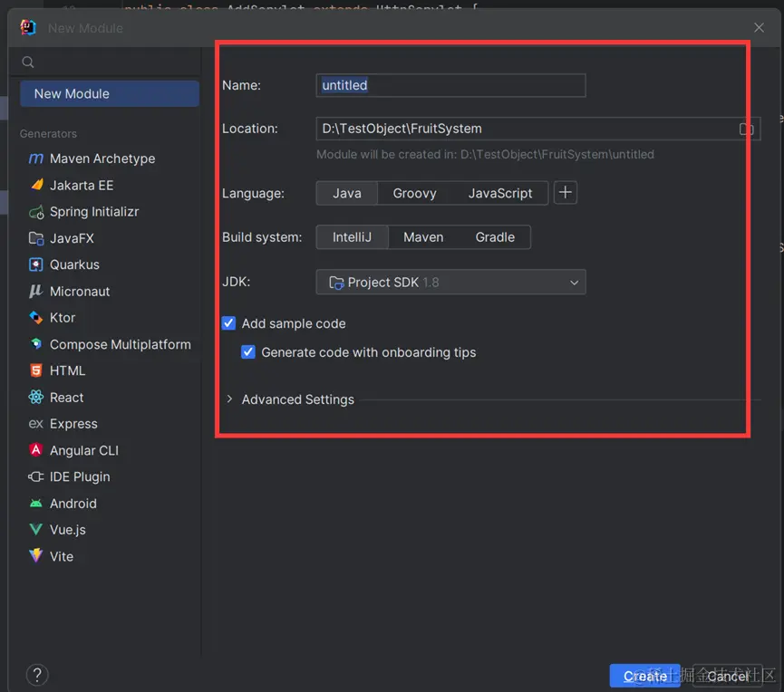The image size is (784, 692).
Task: Select Maven Archetype generator entry
Action: tap(110, 159)
